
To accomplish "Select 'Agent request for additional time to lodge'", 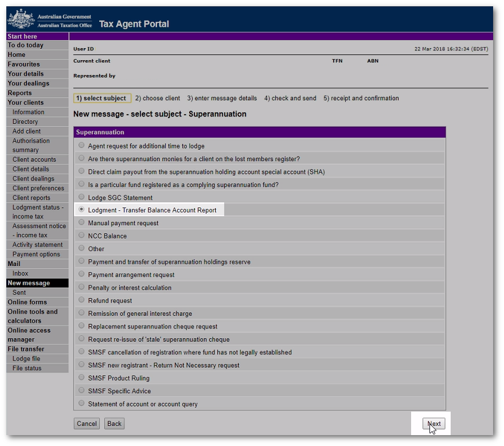I will tap(81, 146).
